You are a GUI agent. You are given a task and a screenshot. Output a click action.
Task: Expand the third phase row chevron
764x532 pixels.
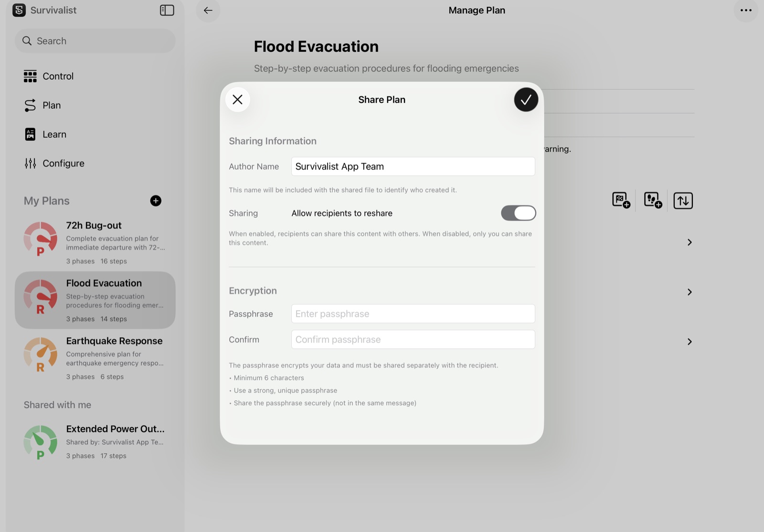point(690,342)
